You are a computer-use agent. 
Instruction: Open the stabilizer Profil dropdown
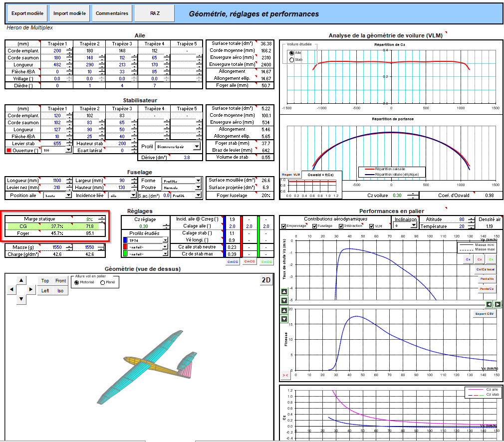click(197, 146)
